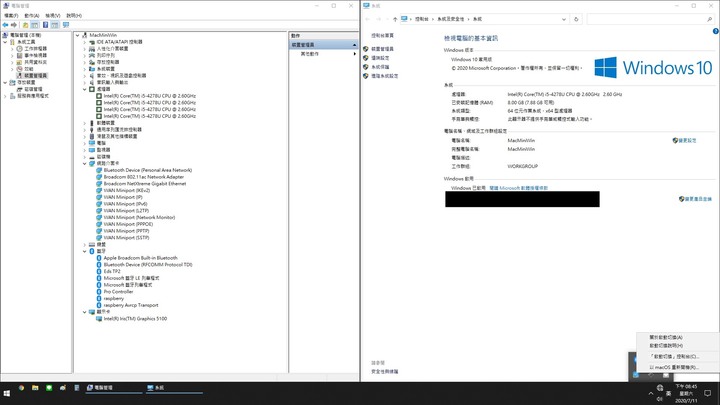Select raspberry Avrcp Transport device
The width and height of the screenshot is (720, 405).
click(131, 305)
